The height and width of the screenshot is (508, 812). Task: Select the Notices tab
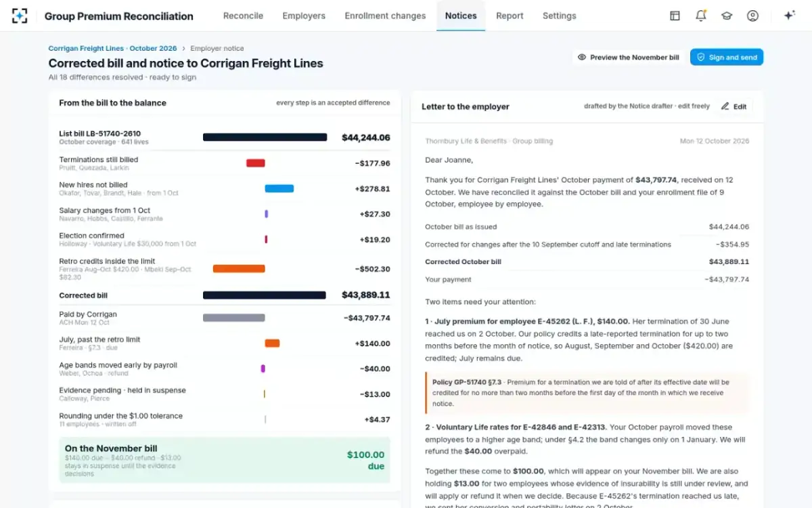[x=461, y=16]
